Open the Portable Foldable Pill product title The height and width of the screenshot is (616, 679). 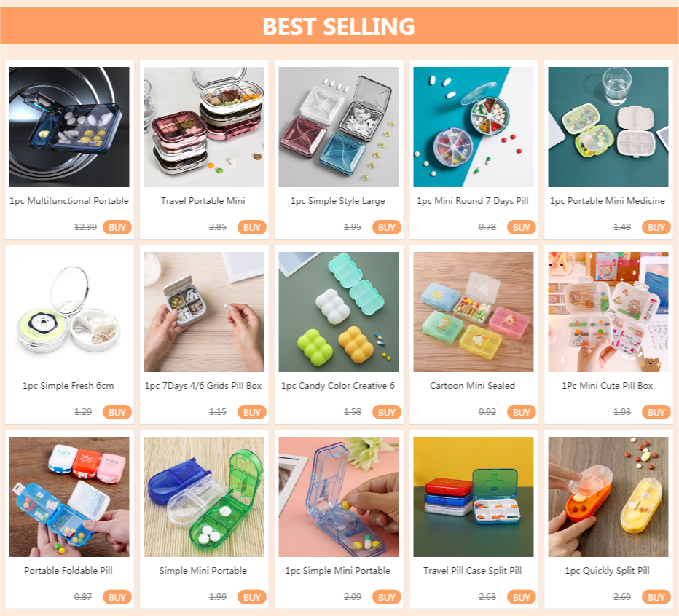tap(68, 571)
